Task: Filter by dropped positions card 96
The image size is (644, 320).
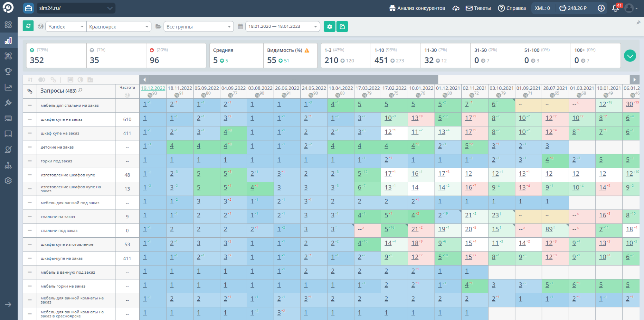Action: pos(176,56)
